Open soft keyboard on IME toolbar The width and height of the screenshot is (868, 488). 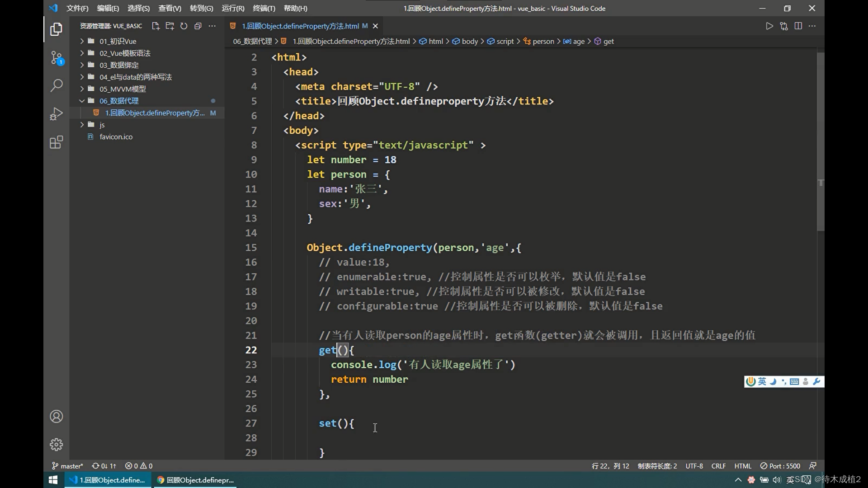794,382
